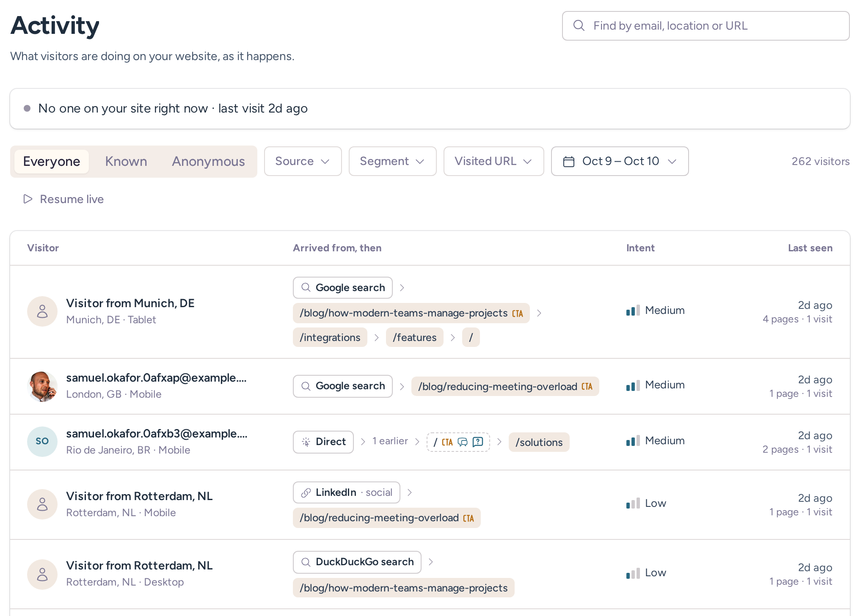Click the calendar icon in date filter
Screen dimensions: 860x616
569,162
